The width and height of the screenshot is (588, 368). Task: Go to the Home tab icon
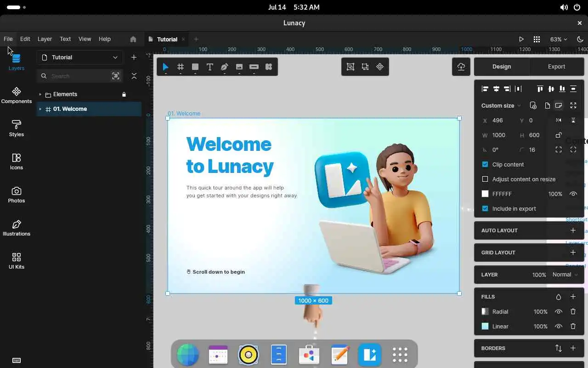click(x=133, y=39)
